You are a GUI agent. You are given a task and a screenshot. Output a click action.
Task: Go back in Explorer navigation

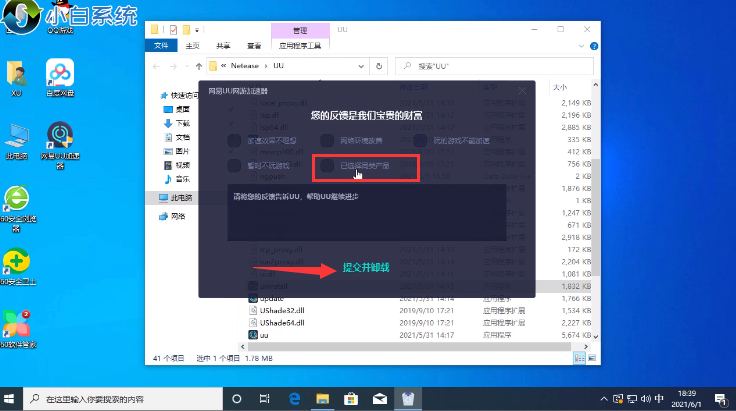pos(156,66)
